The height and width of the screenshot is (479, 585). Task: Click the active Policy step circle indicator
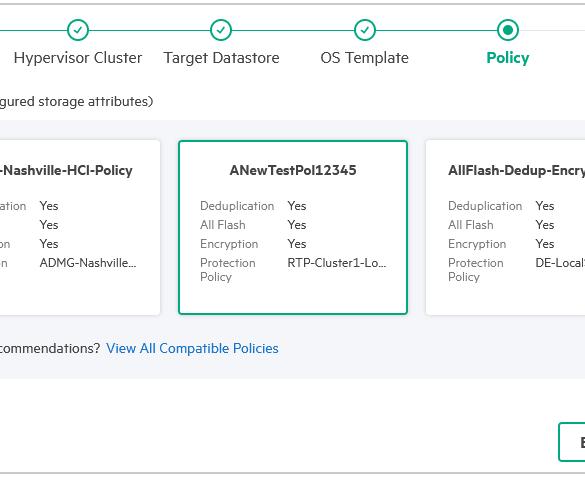click(508, 30)
